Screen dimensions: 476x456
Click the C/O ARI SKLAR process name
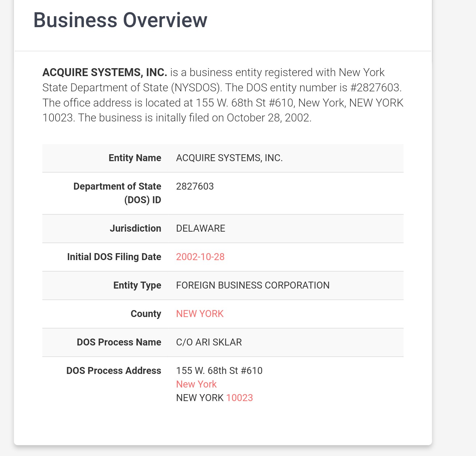click(x=209, y=342)
